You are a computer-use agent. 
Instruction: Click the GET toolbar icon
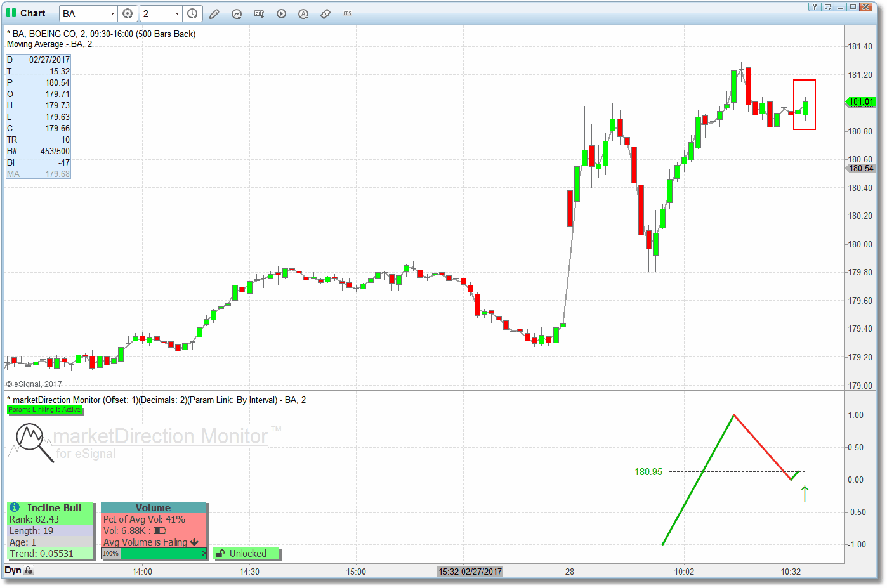(x=259, y=14)
